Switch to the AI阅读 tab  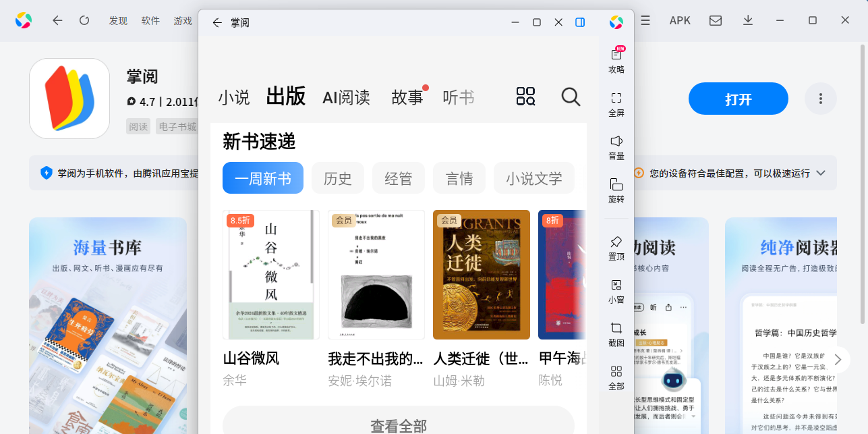click(x=346, y=98)
